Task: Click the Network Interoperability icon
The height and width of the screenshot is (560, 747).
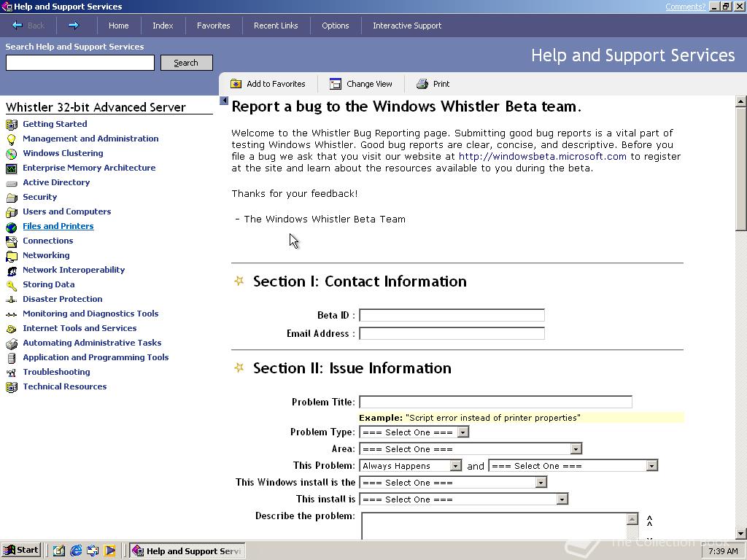Action: [12, 271]
